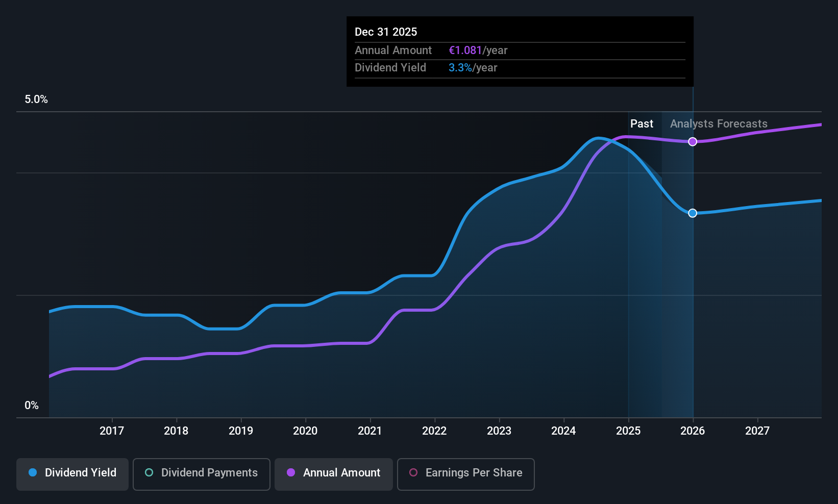Click the 2023 x-axis label
Image resolution: width=838 pixels, height=504 pixels.
tap(499, 431)
